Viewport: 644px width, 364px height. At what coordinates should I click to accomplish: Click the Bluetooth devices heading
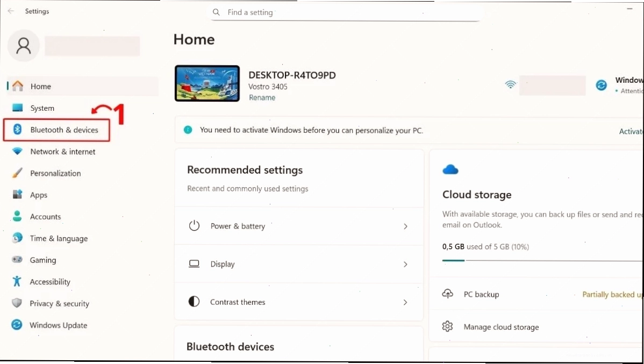tap(230, 347)
